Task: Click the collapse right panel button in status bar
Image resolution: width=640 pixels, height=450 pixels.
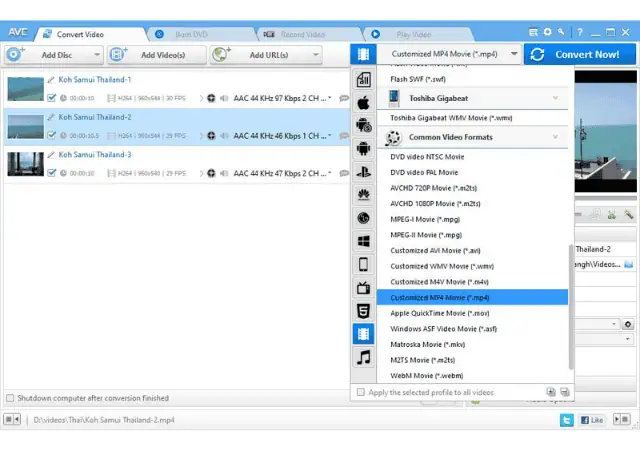Action: pos(621,419)
